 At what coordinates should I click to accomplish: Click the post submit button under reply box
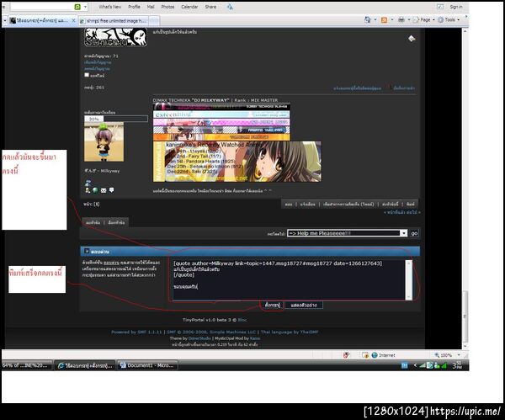point(272,305)
